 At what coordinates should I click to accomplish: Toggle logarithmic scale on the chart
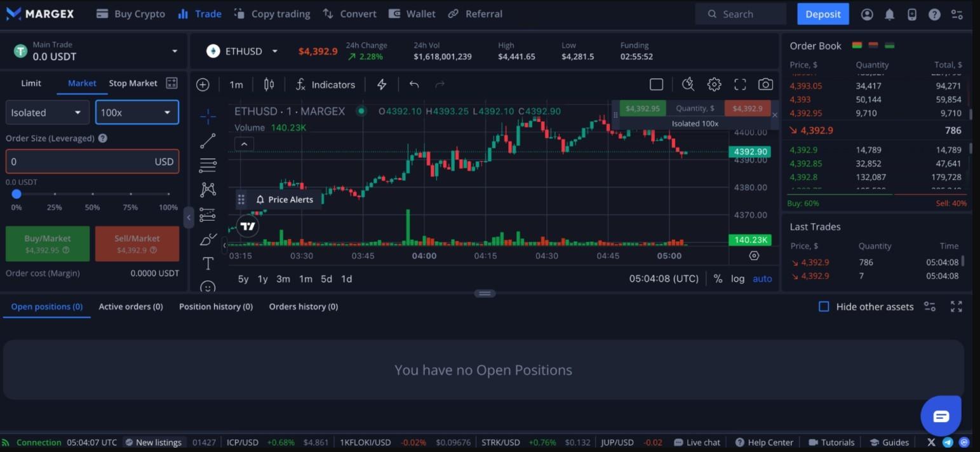[737, 278]
